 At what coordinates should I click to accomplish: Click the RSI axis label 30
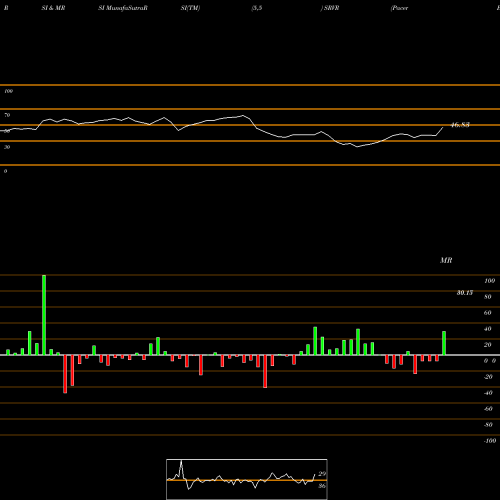click(x=7, y=147)
